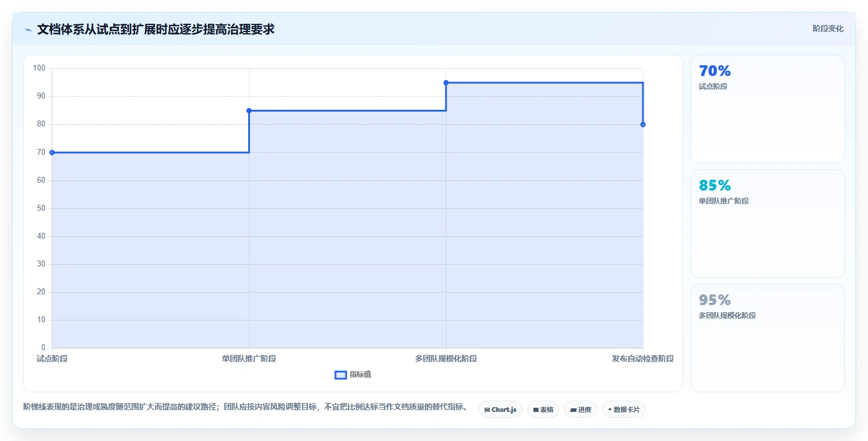Select the 数据卡片 tag
868x441 pixels.
623,410
